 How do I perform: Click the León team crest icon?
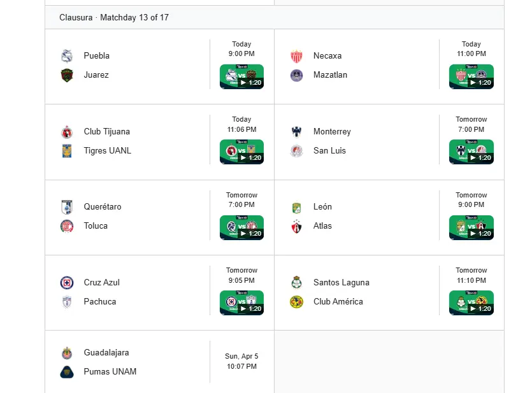296,206
